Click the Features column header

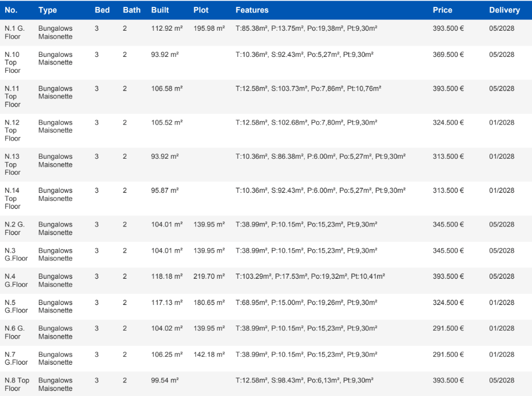pyautogui.click(x=252, y=10)
